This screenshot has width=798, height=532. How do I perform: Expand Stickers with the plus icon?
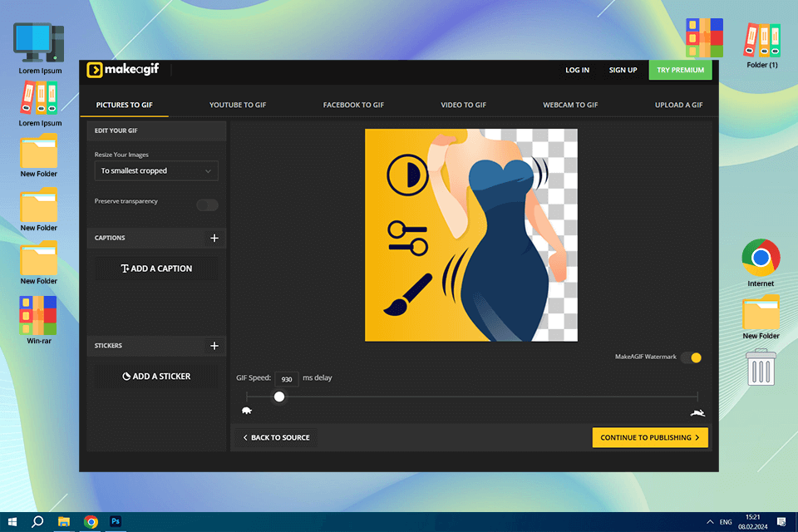[x=214, y=346]
